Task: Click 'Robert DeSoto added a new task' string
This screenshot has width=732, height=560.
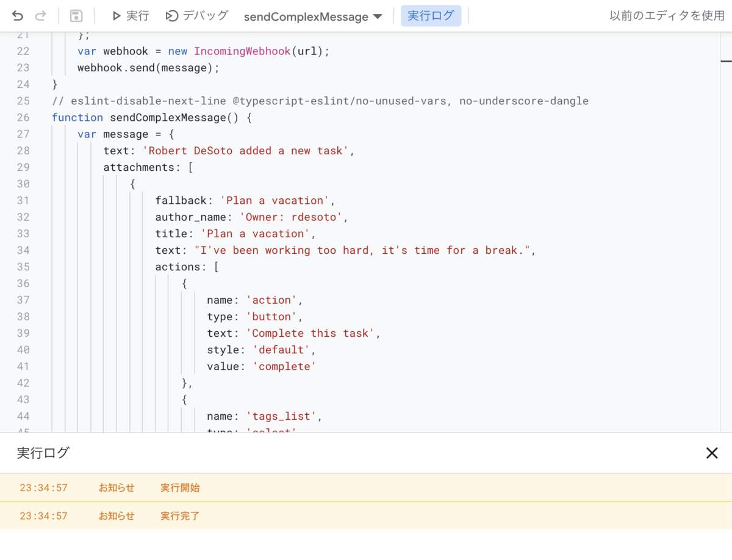Action: pyautogui.click(x=245, y=151)
